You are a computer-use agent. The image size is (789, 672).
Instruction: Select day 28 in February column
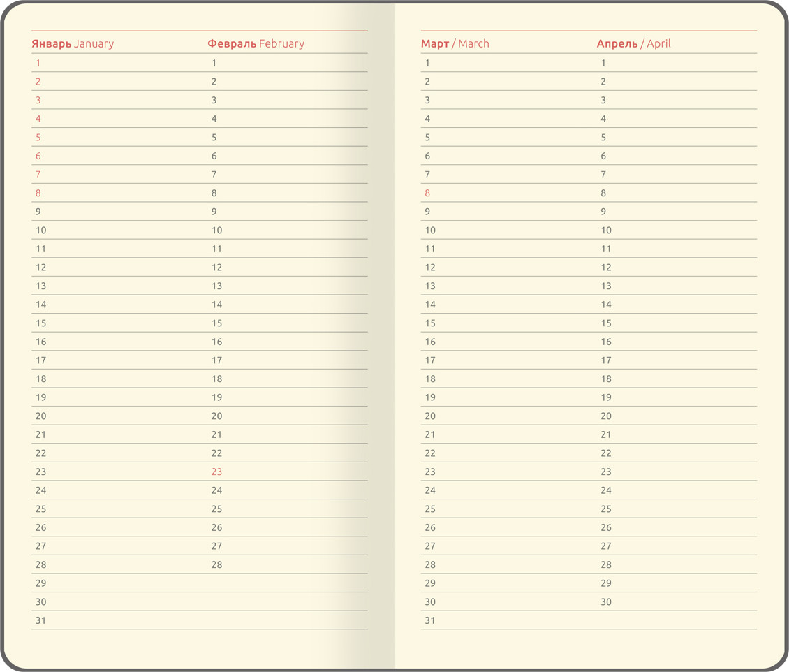[216, 564]
